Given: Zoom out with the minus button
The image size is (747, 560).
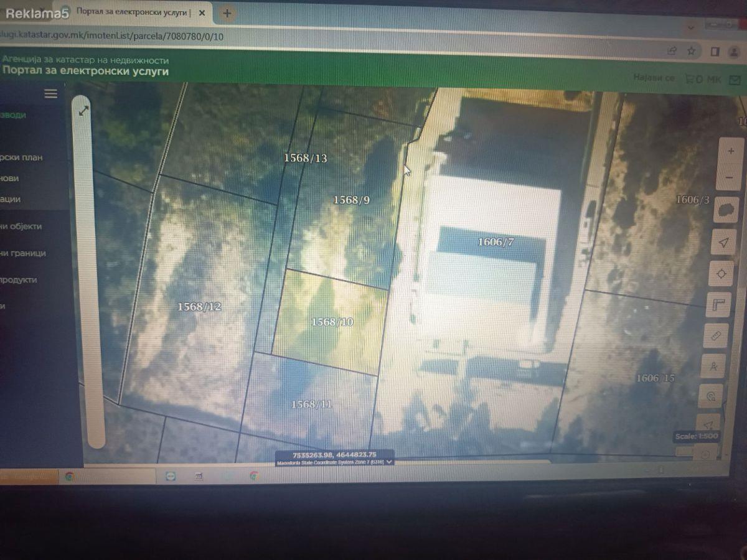Looking at the screenshot, I should (x=729, y=177).
